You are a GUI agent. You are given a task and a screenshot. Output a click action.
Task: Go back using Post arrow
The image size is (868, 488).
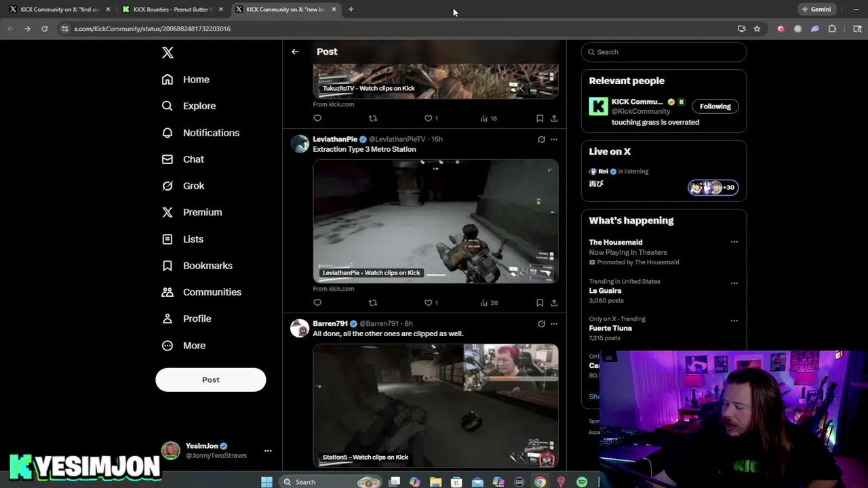[x=295, y=52]
